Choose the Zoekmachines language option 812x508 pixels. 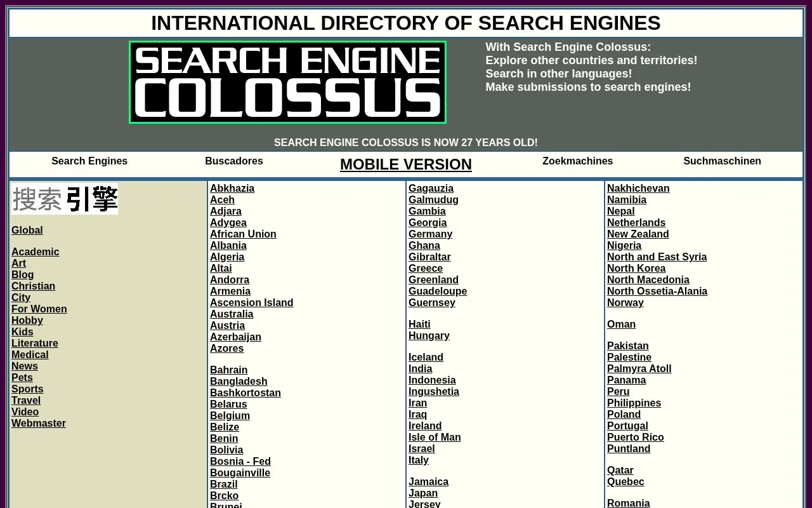point(577,161)
